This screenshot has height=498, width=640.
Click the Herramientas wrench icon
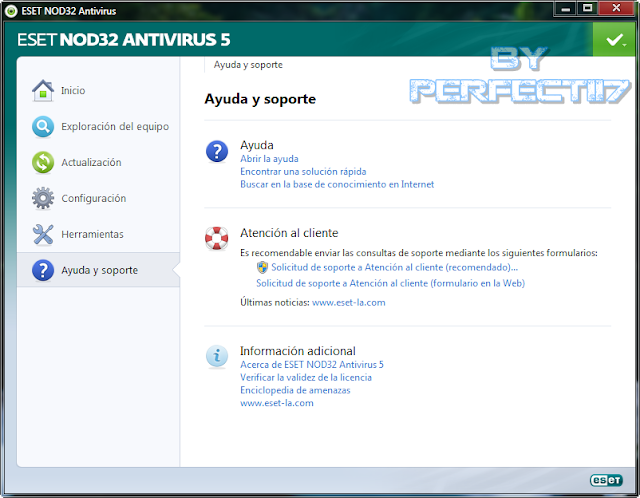click(x=43, y=234)
